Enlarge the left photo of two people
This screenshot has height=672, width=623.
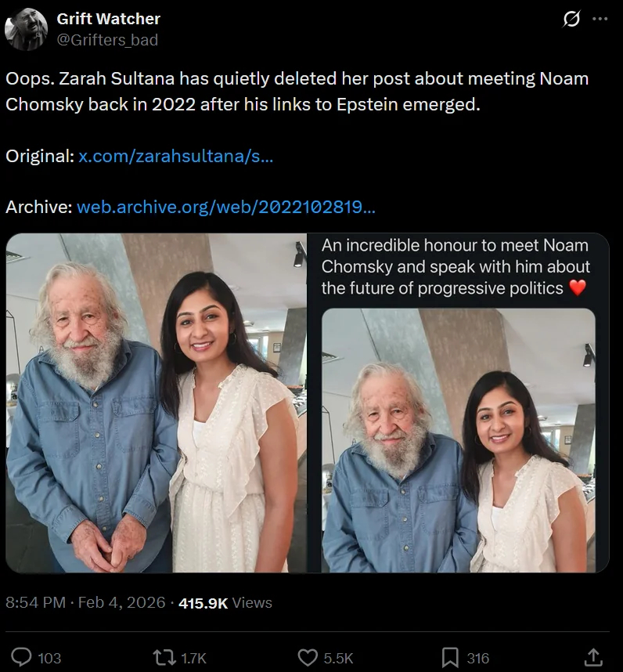coord(157,403)
